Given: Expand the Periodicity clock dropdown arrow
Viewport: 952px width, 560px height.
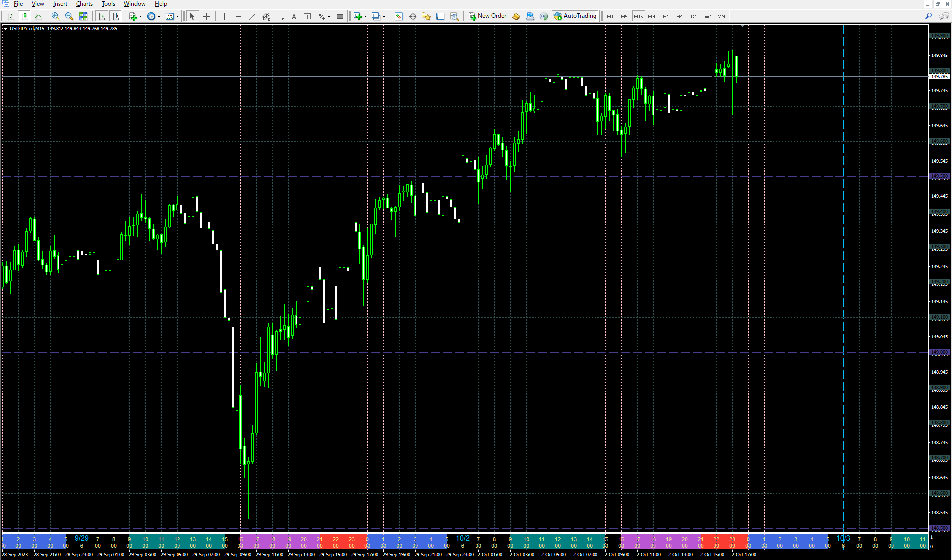Looking at the screenshot, I should (x=159, y=16).
